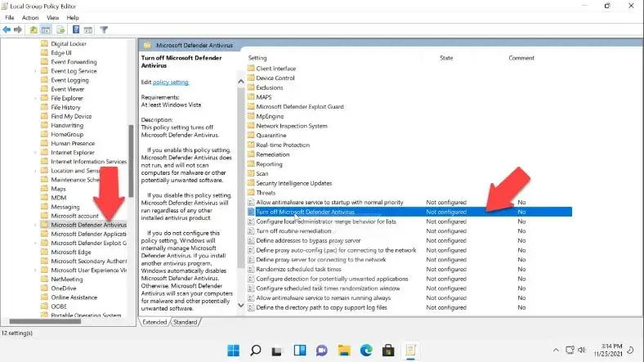Click the policy setting link
Screen dimensions: 644x362
171,82
